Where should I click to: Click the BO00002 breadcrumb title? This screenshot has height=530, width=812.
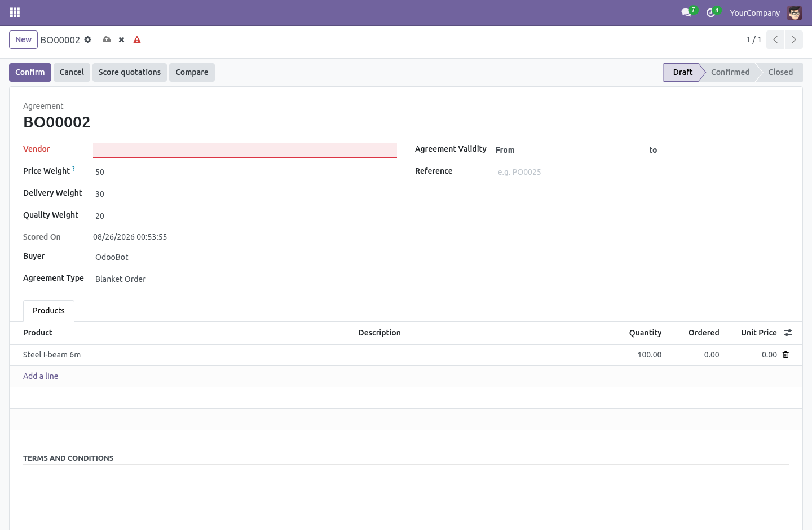click(x=60, y=40)
